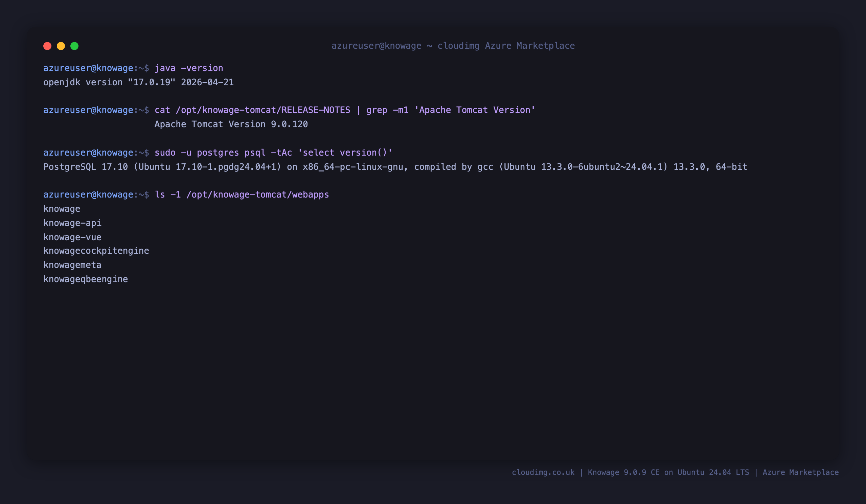
Task: Click the 'sudo -u postgres psql' command line
Action: click(273, 153)
